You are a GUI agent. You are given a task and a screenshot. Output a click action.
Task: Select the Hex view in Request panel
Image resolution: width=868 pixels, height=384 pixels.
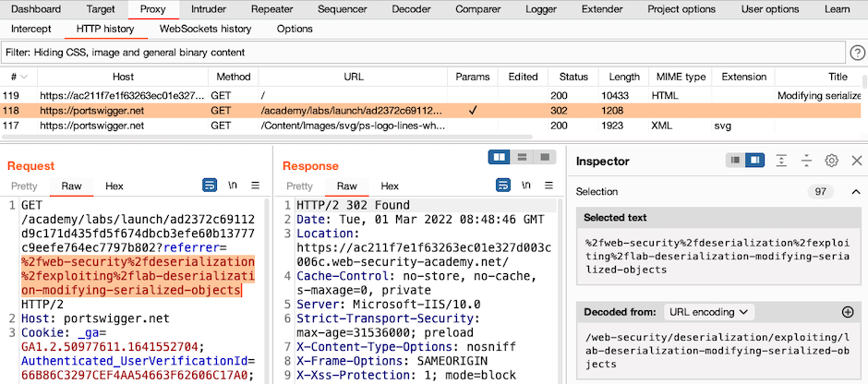115,186
